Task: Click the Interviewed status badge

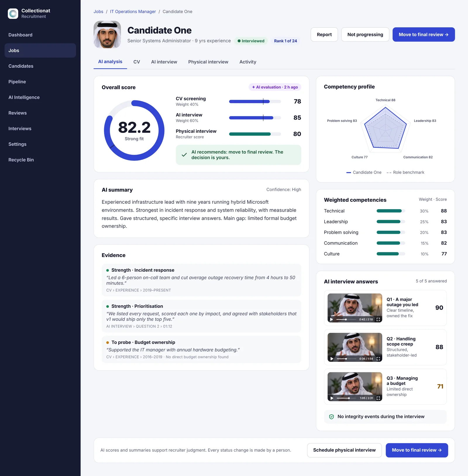Action: 251,41
